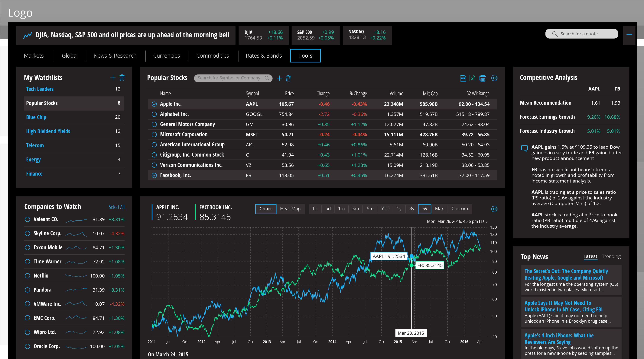Choose Custom chart range
644x359 pixels.
[x=460, y=209]
